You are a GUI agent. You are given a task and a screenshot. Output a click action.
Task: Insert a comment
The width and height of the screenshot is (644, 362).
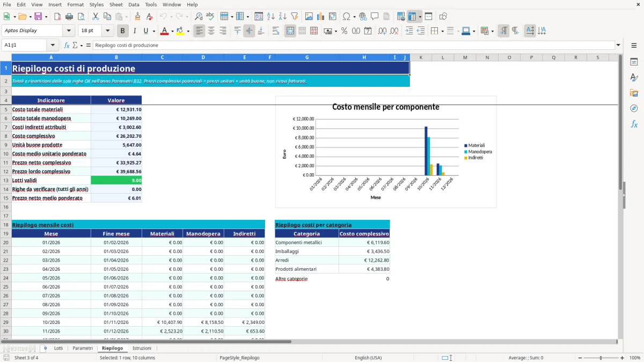pyautogui.click(x=375, y=17)
